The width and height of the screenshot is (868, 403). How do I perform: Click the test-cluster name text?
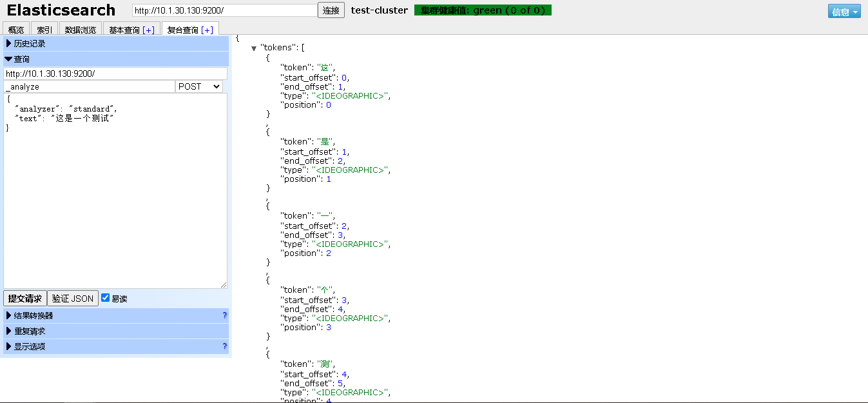(380, 10)
